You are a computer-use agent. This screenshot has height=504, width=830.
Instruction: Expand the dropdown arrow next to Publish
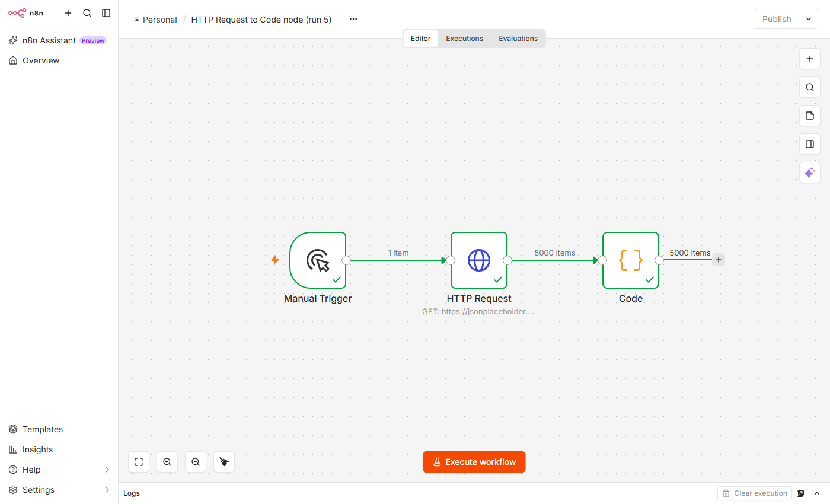(809, 19)
